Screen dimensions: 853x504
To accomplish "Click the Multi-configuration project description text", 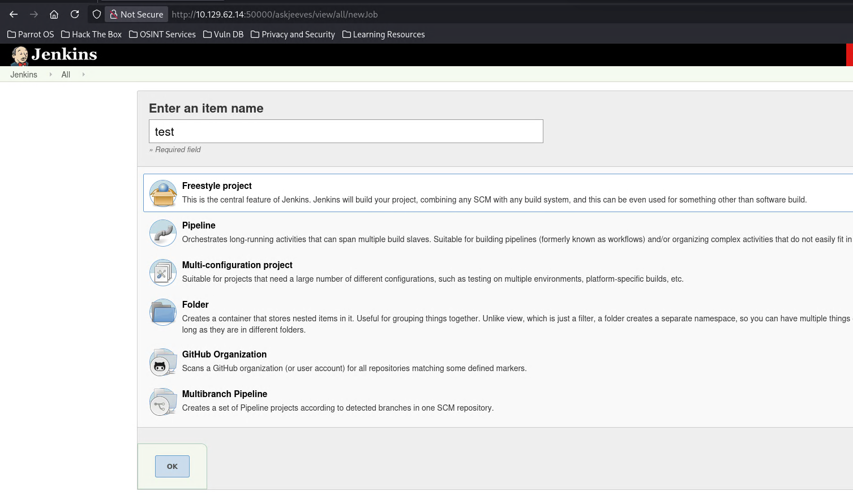I will click(433, 279).
